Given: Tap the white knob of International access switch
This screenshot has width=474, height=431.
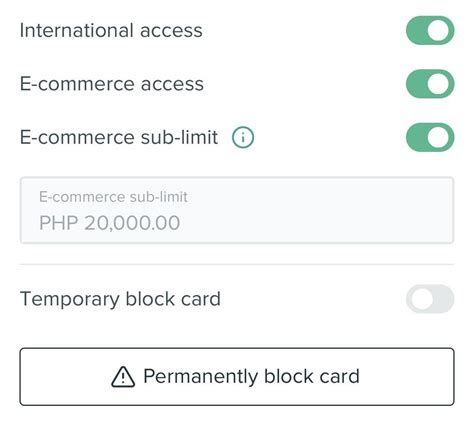Looking at the screenshot, I should pos(438,30).
